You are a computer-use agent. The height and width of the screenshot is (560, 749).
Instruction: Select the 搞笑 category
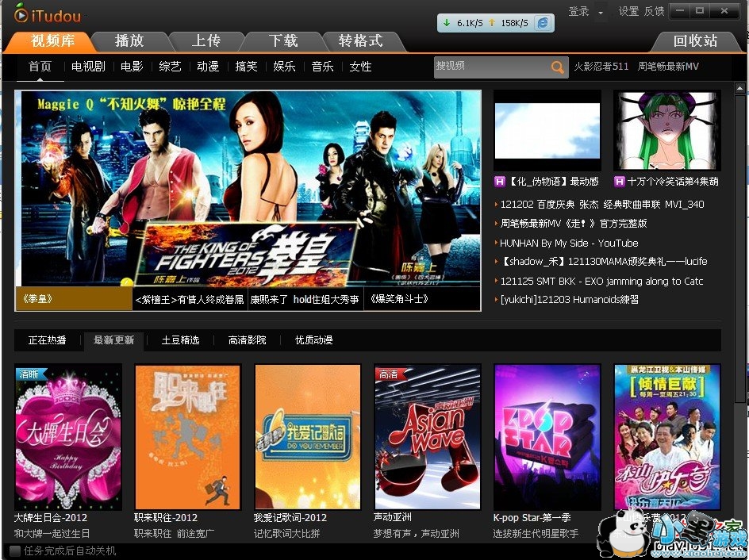tap(246, 67)
